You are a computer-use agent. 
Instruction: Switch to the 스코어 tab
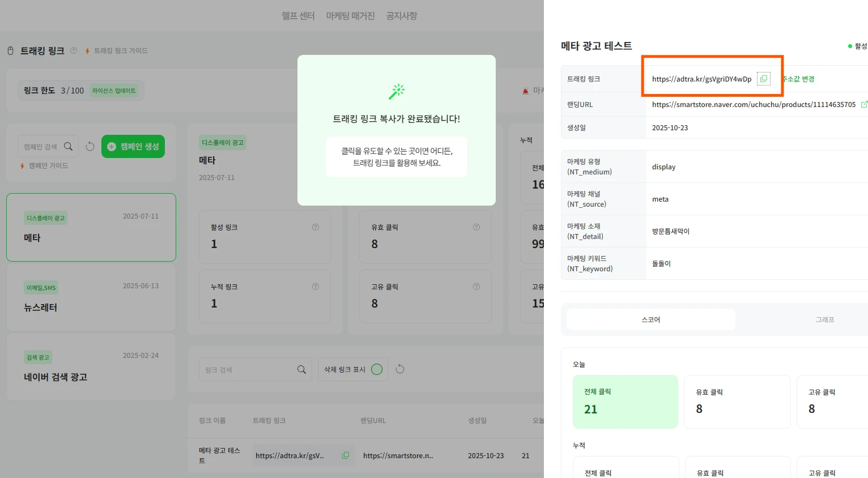click(650, 319)
